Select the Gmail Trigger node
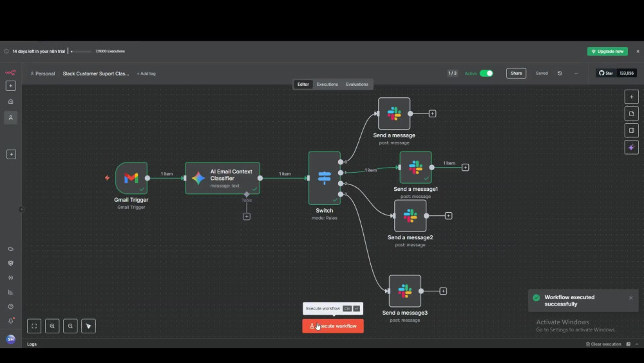This screenshot has height=363, width=644. 131,178
